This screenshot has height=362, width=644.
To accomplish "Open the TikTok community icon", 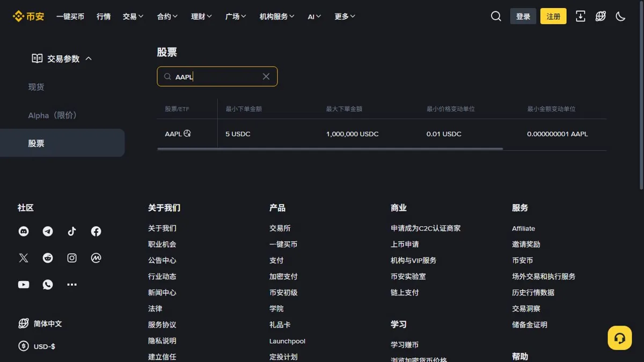I will (x=72, y=231).
